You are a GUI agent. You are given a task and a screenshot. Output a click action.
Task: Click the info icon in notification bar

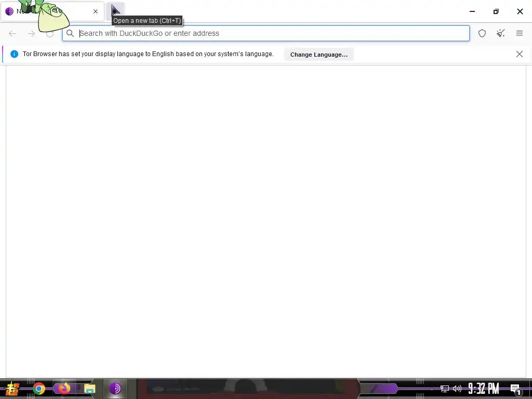pos(14,54)
